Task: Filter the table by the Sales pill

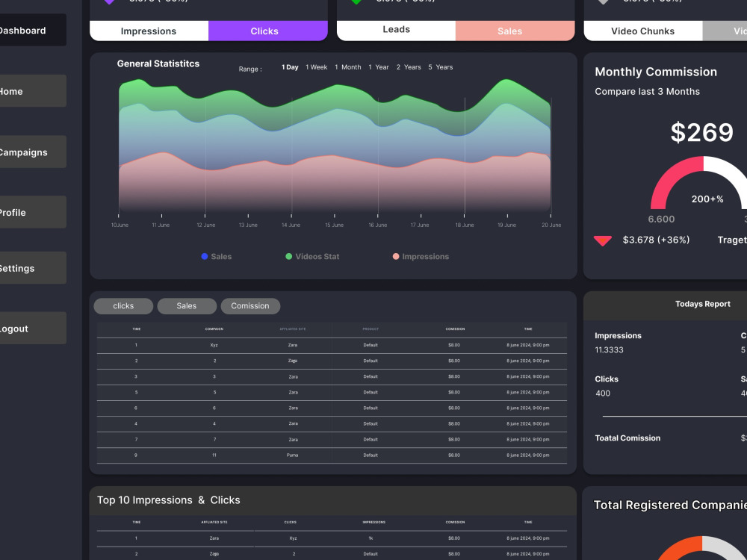Action: (x=187, y=305)
